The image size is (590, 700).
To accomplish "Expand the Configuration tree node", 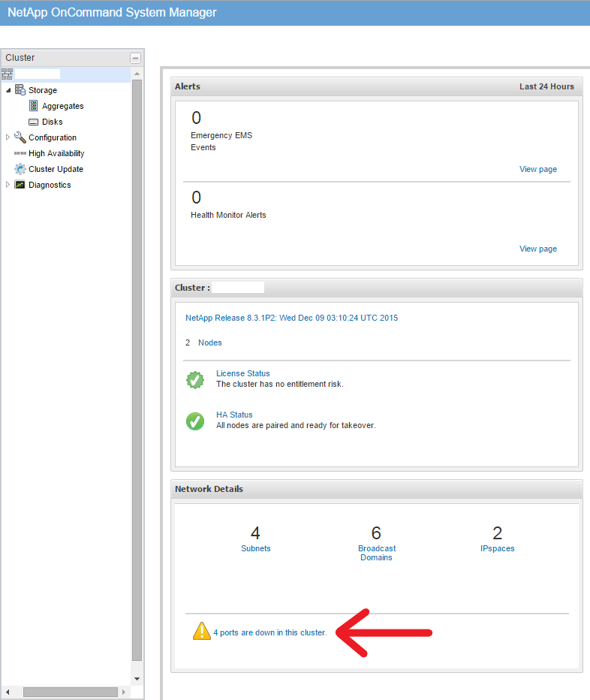I will coord(8,137).
